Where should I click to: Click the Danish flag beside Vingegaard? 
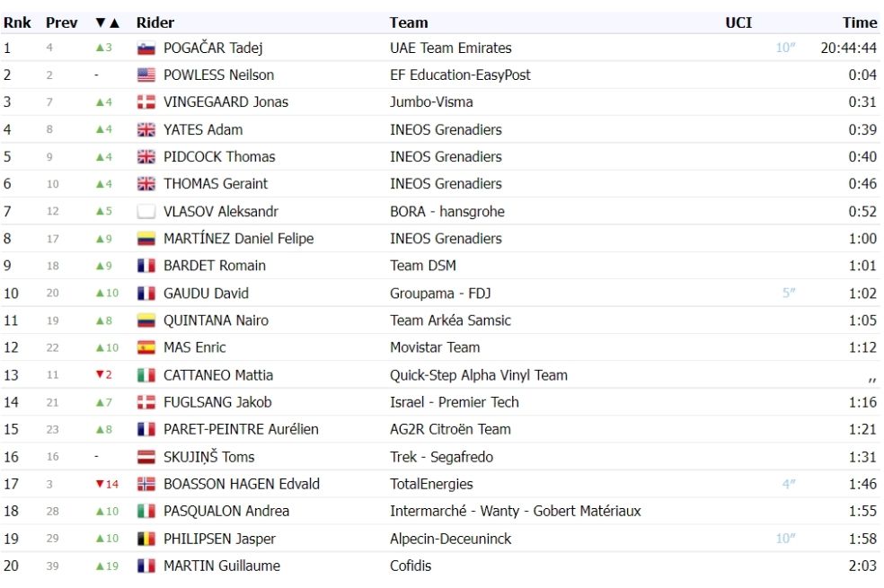(x=146, y=102)
